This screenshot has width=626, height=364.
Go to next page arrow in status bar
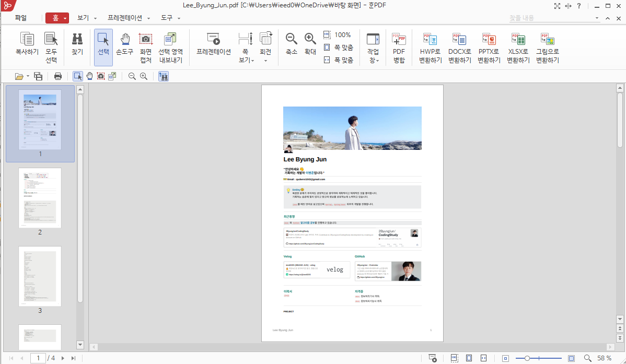(63, 358)
